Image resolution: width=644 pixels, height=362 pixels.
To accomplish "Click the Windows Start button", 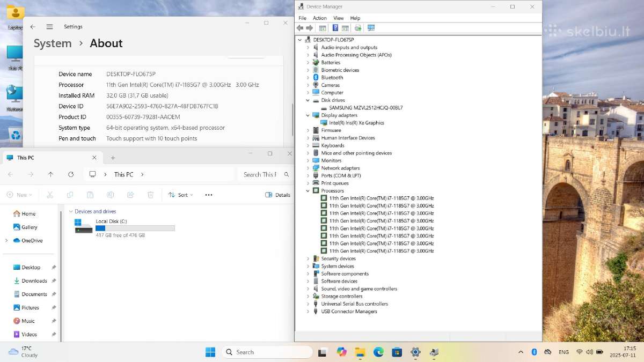I will coord(210,352).
